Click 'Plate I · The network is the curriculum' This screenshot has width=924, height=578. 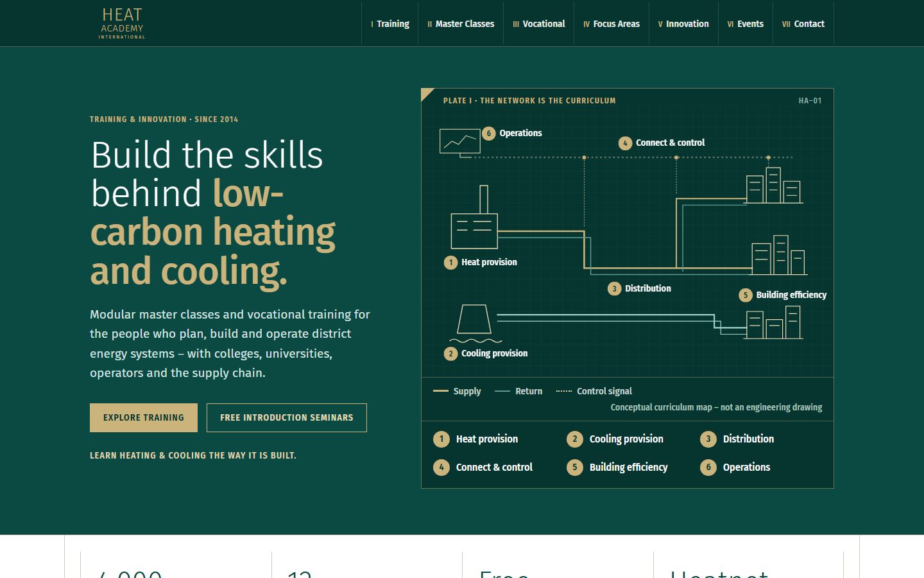click(529, 101)
